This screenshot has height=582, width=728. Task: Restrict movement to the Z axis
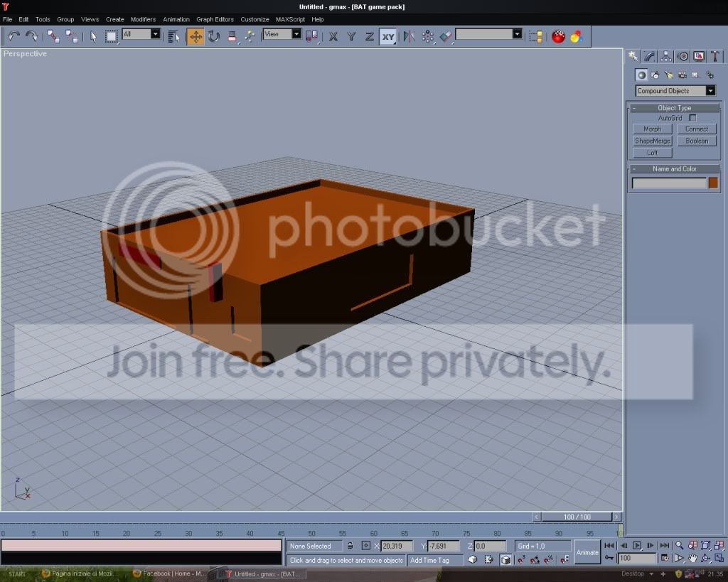[x=369, y=36]
